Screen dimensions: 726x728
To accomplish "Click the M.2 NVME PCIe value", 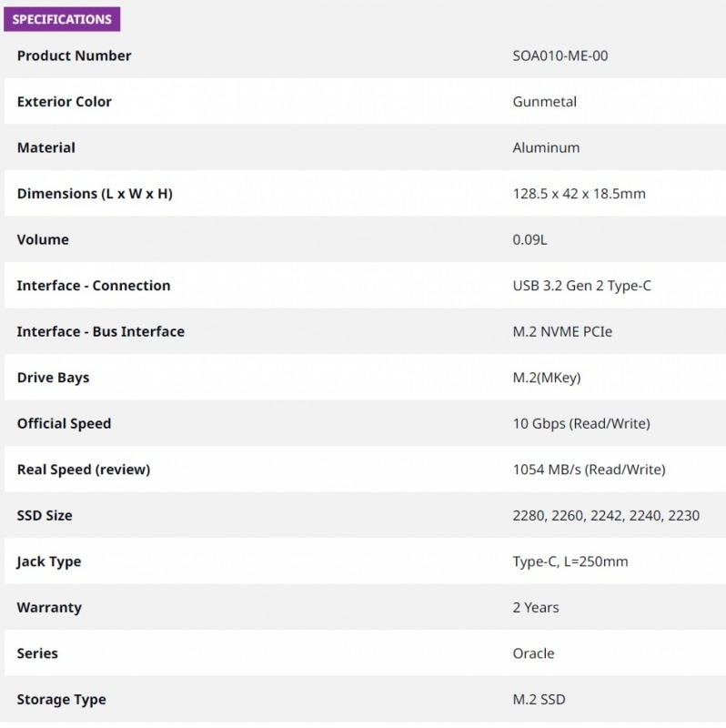I will pos(562,331).
